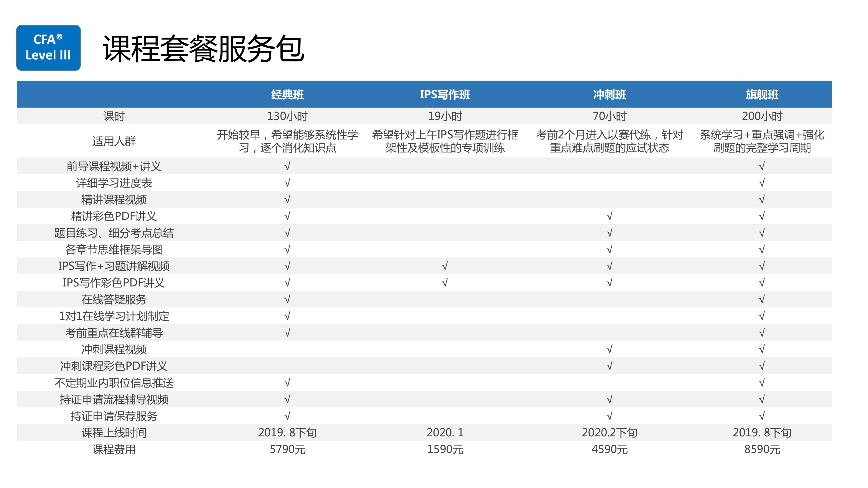Screen dimensions: 868x488
Task: Click 经典班 checkmark for 前导课程视频+讲义
Action: (x=287, y=166)
